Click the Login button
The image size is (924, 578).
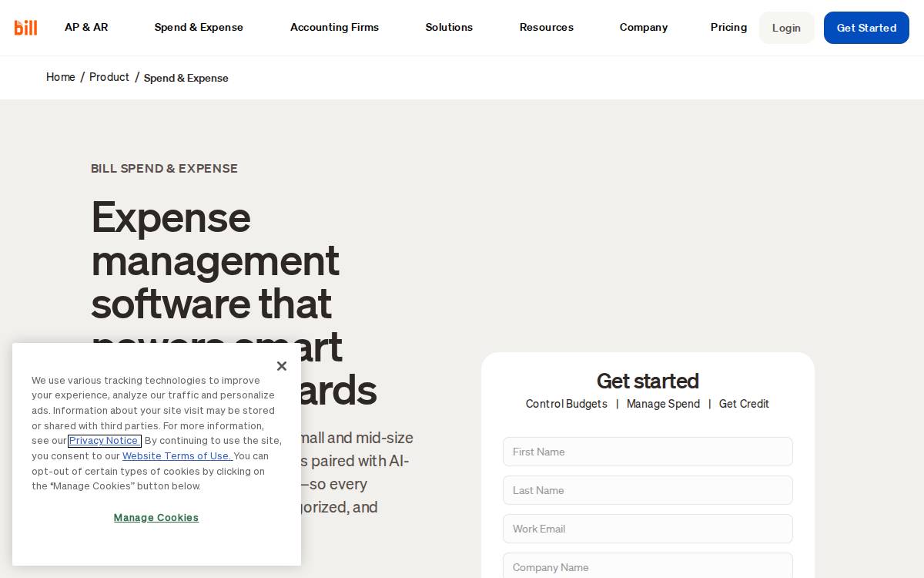pyautogui.click(x=786, y=28)
